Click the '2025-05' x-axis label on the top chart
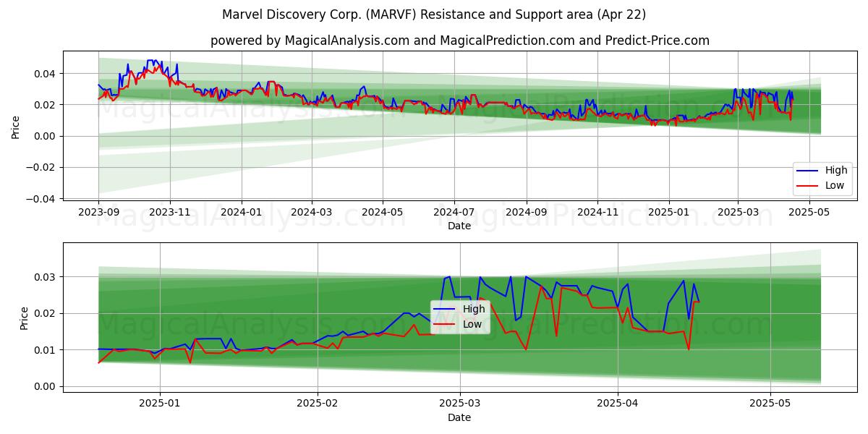This screenshot has width=868, height=434. click(x=808, y=213)
